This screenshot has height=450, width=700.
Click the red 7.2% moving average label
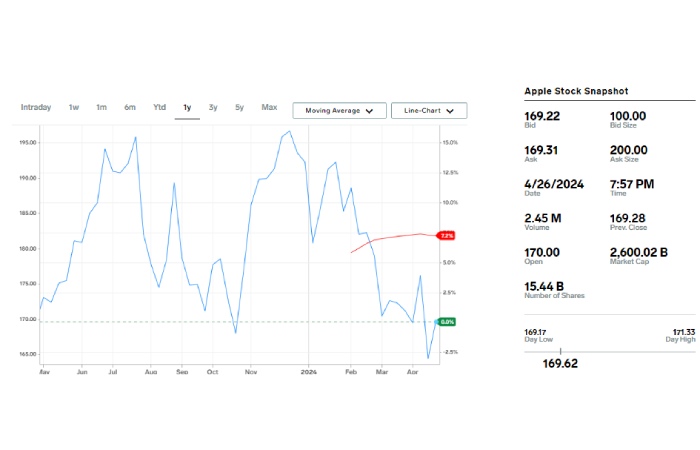(446, 236)
